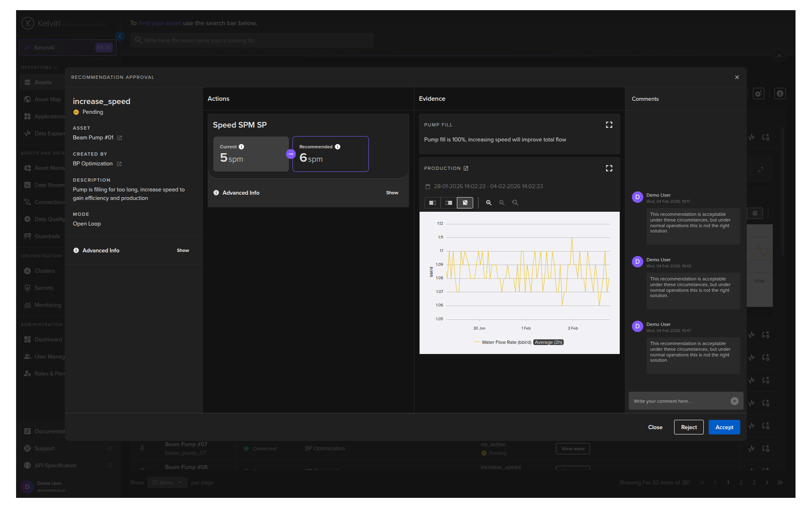Toggle the hidden legend chart mode
The width and height of the screenshot is (812, 508).
(x=465, y=203)
